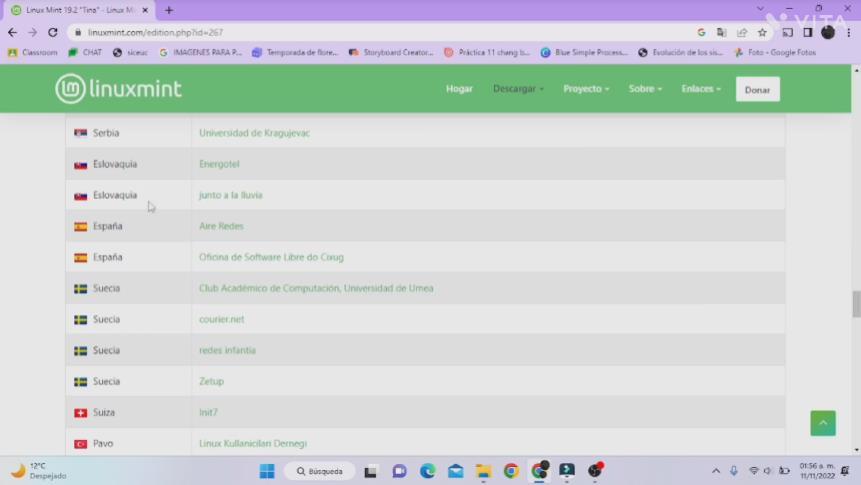The height and width of the screenshot is (485, 861).
Task: Open the Linux Kullanicilari Dernegi mirror link
Action: [x=253, y=443]
